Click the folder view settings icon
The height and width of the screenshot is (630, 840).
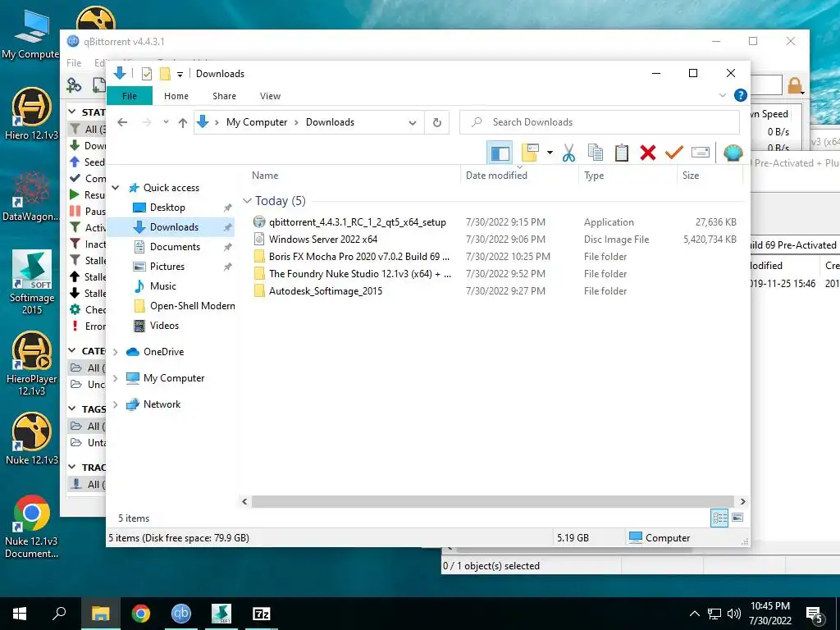530,153
